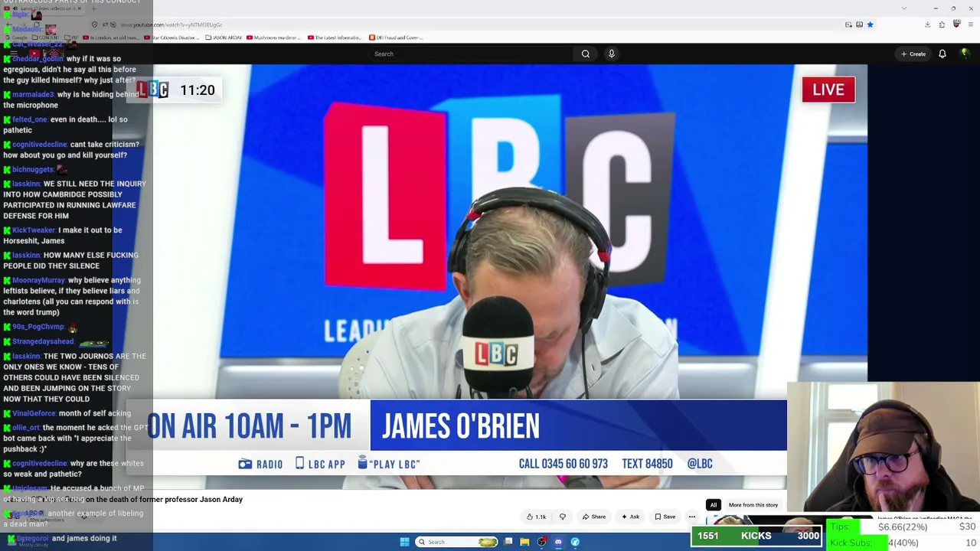Open the browser downloads panel

point(927,24)
